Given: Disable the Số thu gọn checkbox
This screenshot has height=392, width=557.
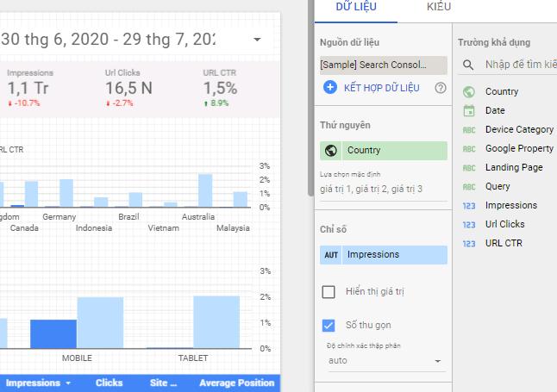Looking at the screenshot, I should tap(329, 326).
